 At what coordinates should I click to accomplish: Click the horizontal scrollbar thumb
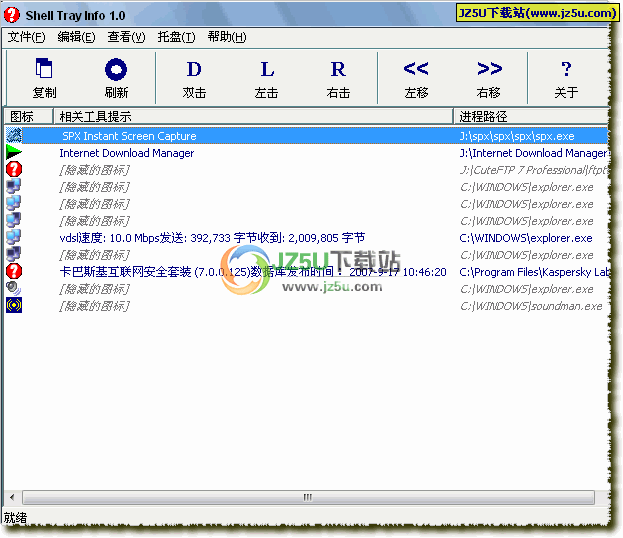click(308, 497)
